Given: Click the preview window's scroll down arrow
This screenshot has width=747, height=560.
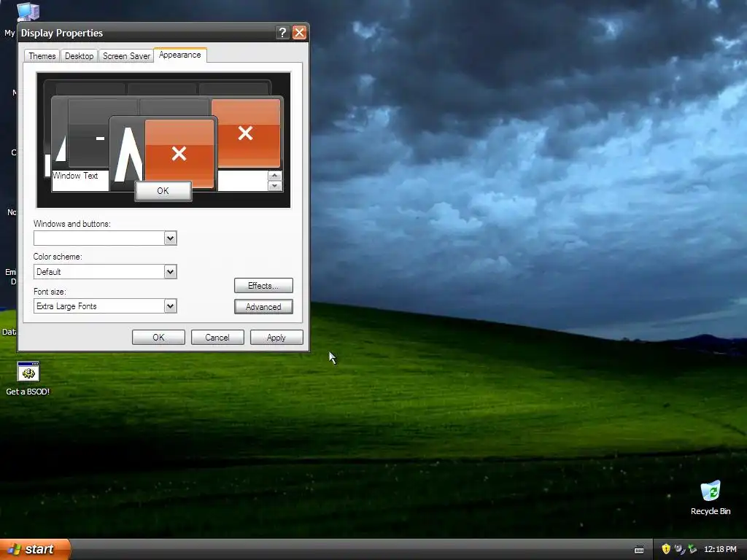Looking at the screenshot, I should tap(274, 186).
